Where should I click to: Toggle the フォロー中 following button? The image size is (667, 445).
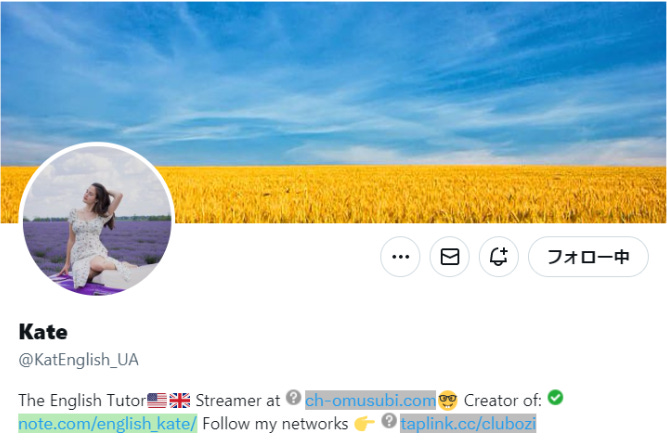click(588, 257)
